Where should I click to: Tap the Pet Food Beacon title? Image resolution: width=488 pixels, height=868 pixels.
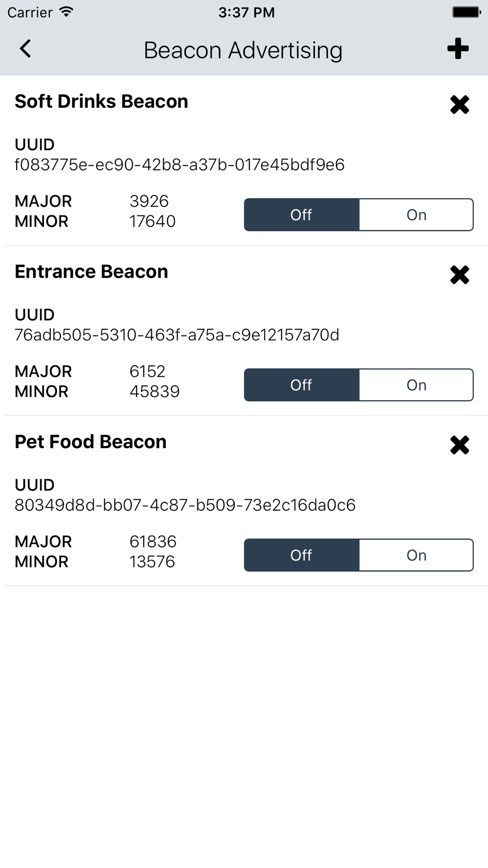tap(91, 442)
